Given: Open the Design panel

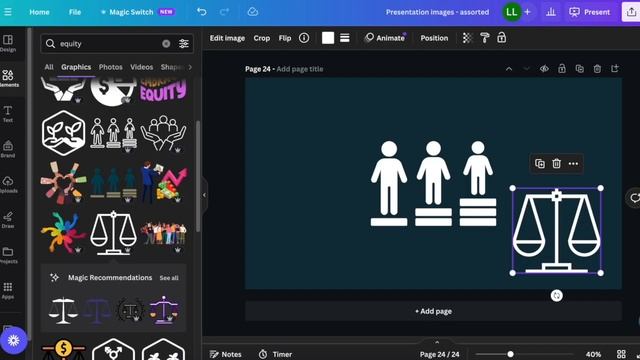Looking at the screenshot, I should click(x=8, y=43).
